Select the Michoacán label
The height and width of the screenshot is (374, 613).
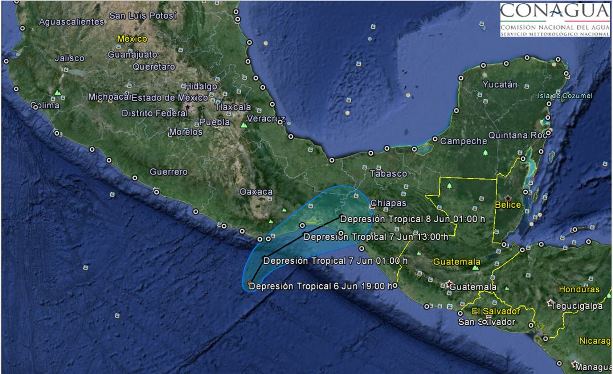pyautogui.click(x=109, y=97)
